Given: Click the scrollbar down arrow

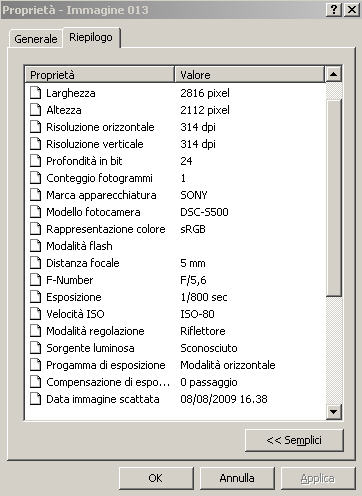Looking at the screenshot, I should point(333,412).
